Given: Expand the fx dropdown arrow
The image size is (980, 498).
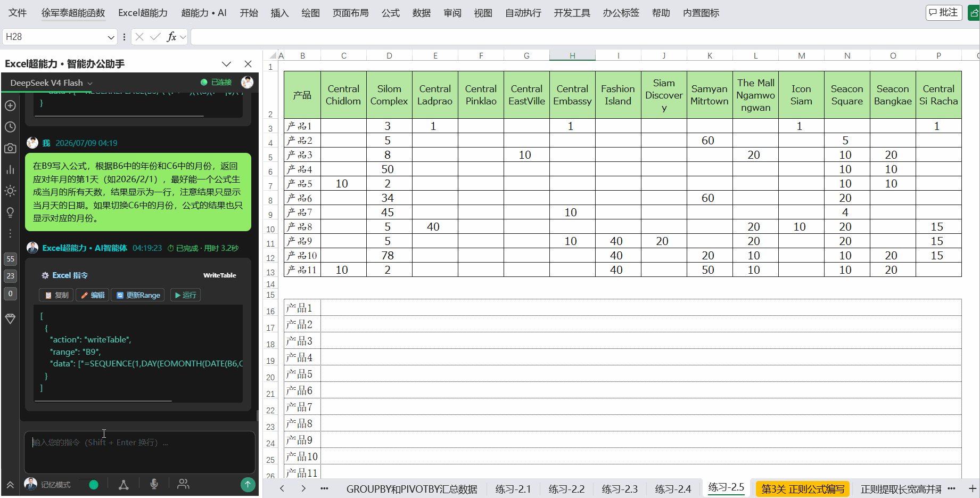Looking at the screenshot, I should coord(183,37).
